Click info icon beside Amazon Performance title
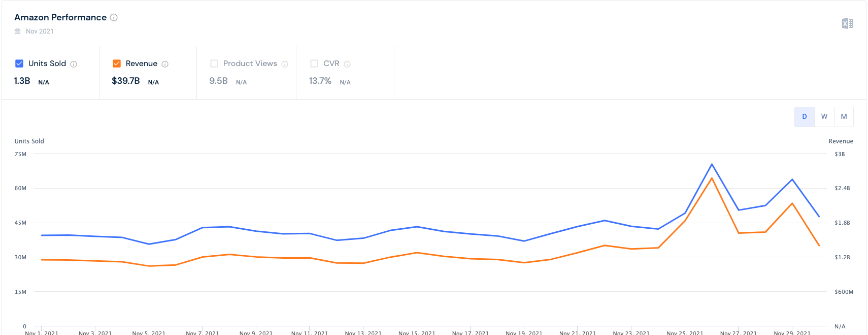868x335 pixels. tap(114, 17)
